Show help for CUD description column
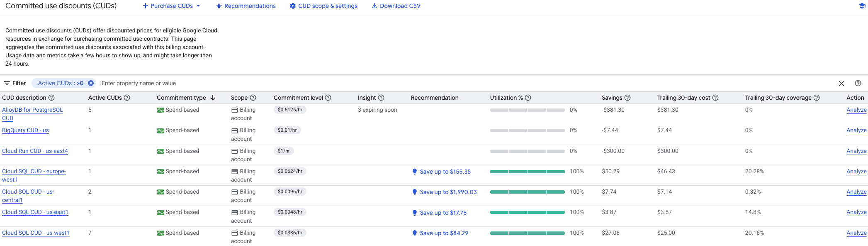Image resolution: width=868 pixels, height=246 pixels. (x=51, y=98)
